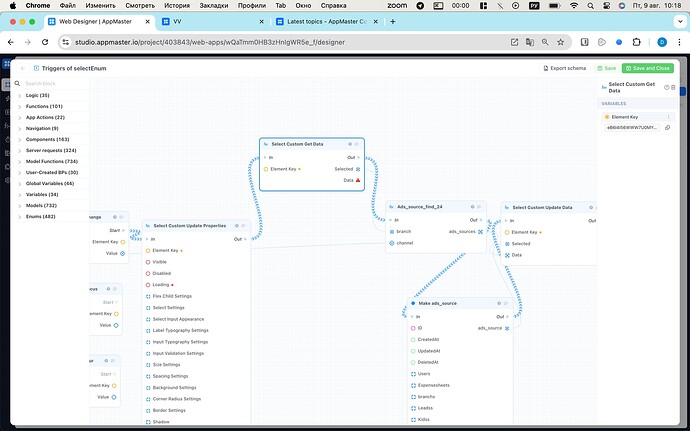Viewport: 690px width, 431px height.
Task: Click Chrome translate page icon
Action: pos(530,42)
